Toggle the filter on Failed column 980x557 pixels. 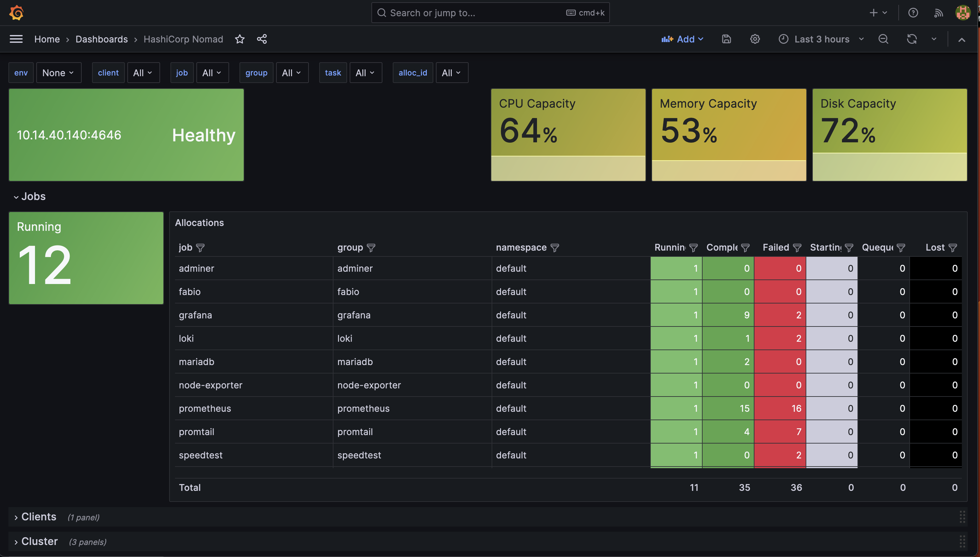pyautogui.click(x=797, y=248)
